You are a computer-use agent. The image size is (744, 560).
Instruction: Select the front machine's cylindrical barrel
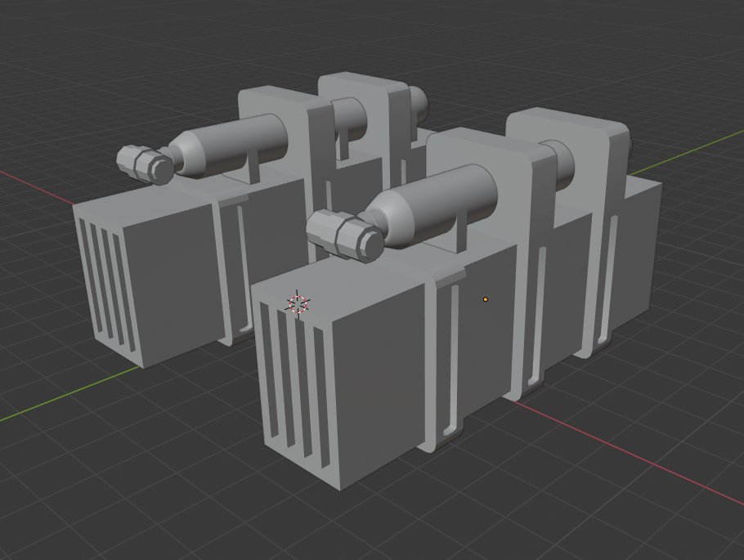pyautogui.click(x=433, y=207)
